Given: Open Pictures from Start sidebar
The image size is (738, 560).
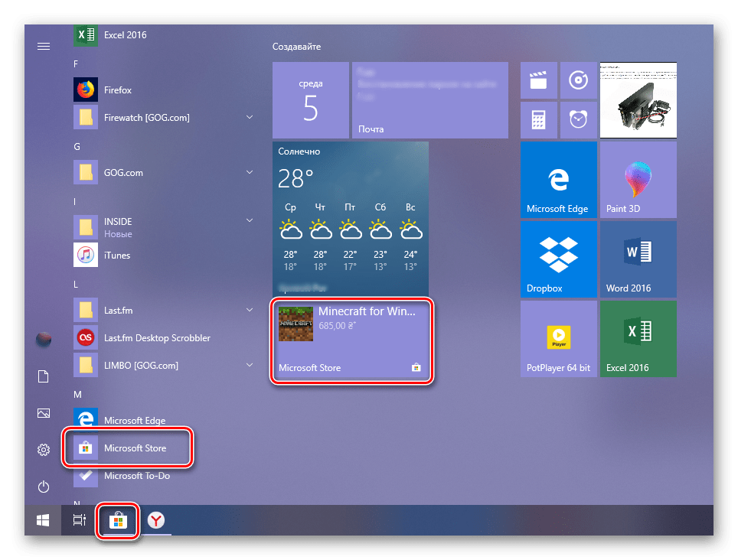Looking at the screenshot, I should [x=44, y=413].
